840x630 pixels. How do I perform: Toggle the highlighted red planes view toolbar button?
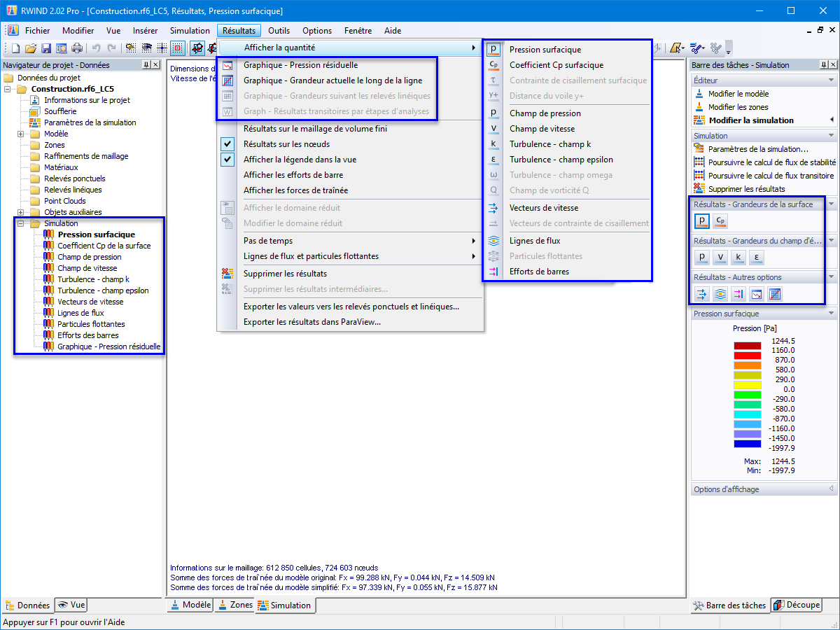point(197,48)
